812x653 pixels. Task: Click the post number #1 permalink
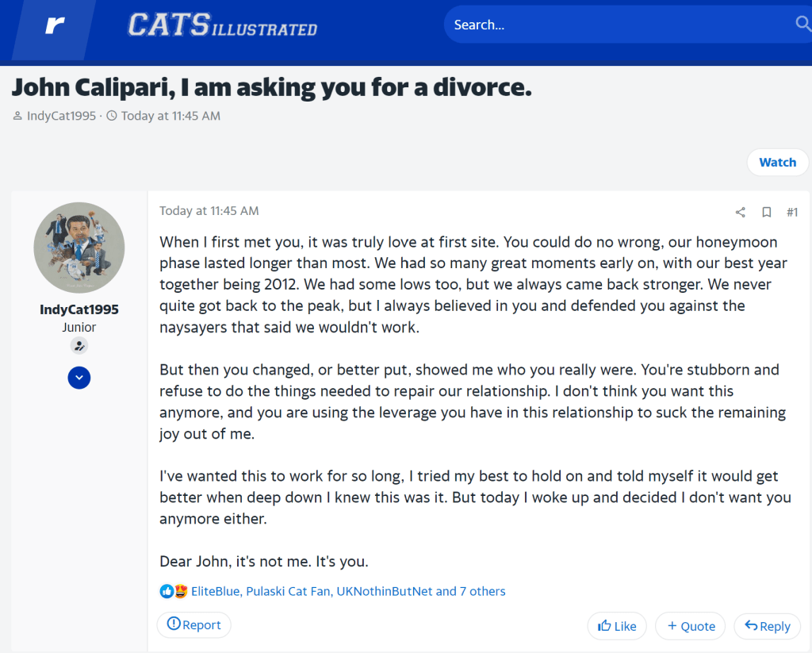pyautogui.click(x=791, y=212)
